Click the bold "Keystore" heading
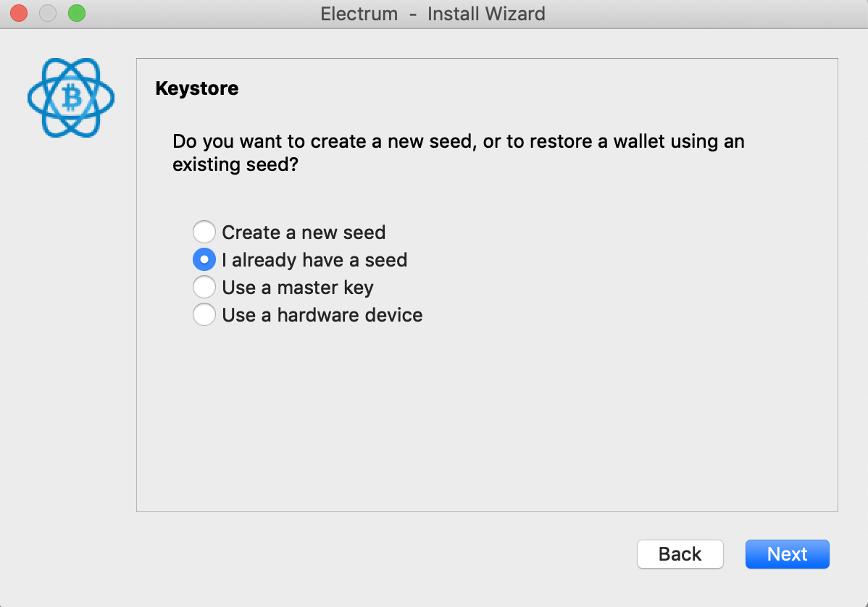The image size is (868, 607). (x=197, y=89)
